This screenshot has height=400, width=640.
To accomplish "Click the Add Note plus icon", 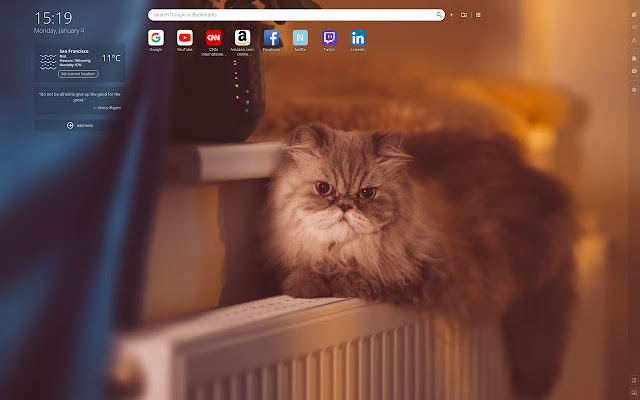I will 70,126.
